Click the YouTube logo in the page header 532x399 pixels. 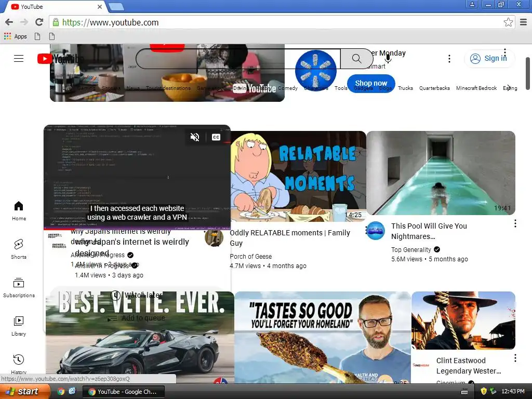click(x=60, y=59)
